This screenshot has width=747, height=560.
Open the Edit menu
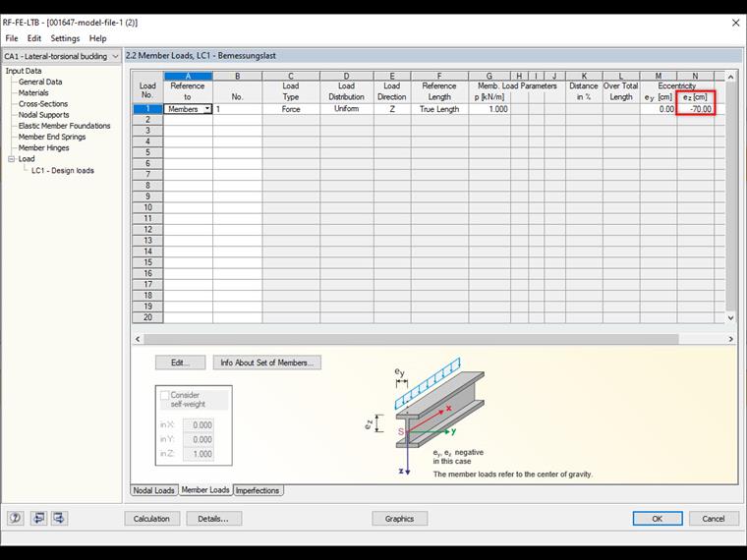point(33,38)
